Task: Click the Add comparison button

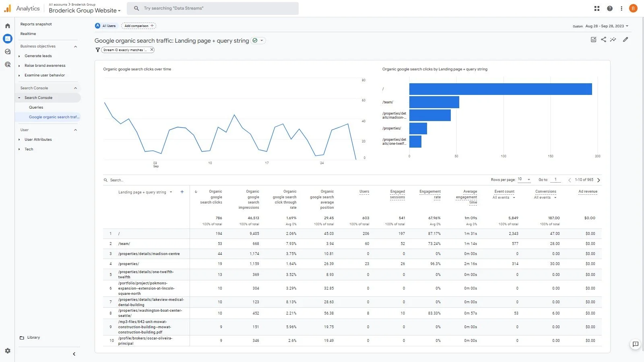Action: tap(138, 25)
